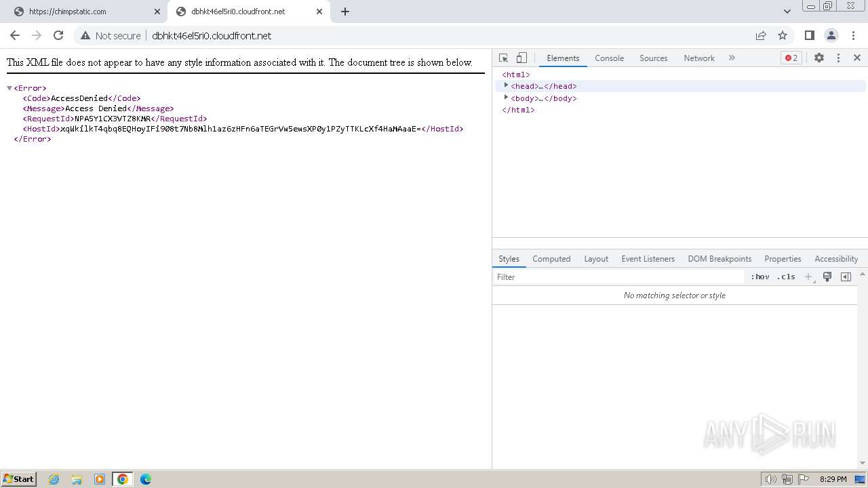Click the styles pane scrollbar down arrow
Screen dimensions: 868x488
tap(863, 463)
